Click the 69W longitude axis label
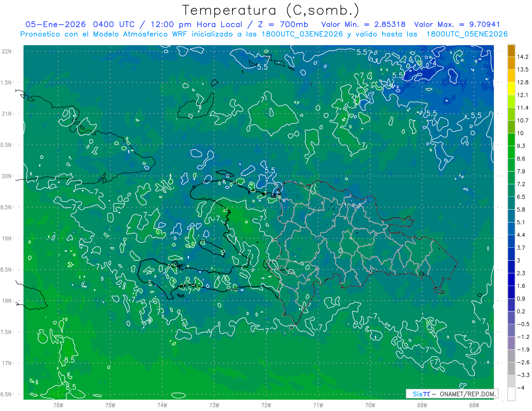 click(422, 405)
